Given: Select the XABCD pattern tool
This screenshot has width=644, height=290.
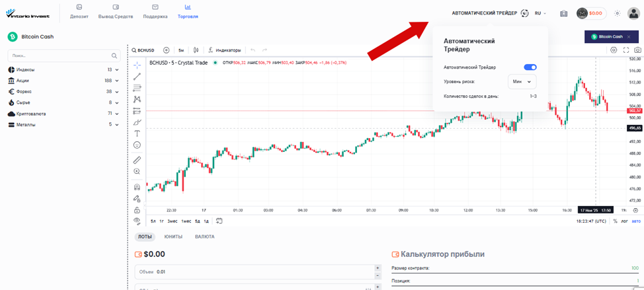Looking at the screenshot, I should 137,99.
